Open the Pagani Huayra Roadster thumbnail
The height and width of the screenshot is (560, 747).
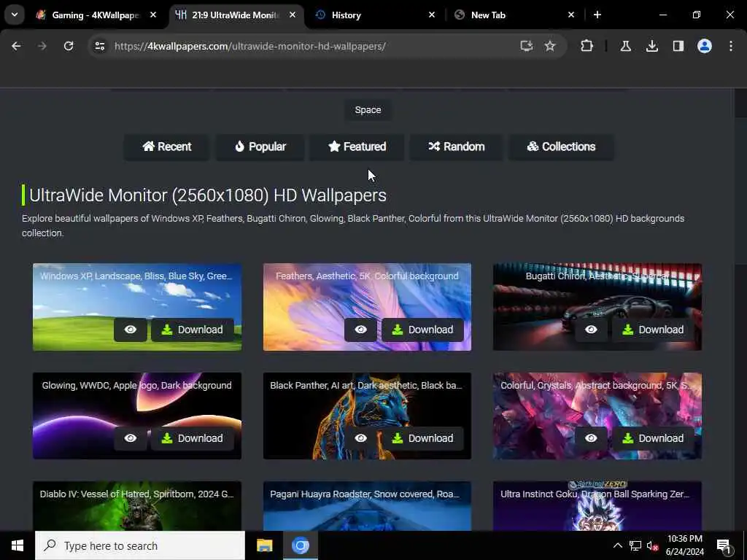pos(367,506)
